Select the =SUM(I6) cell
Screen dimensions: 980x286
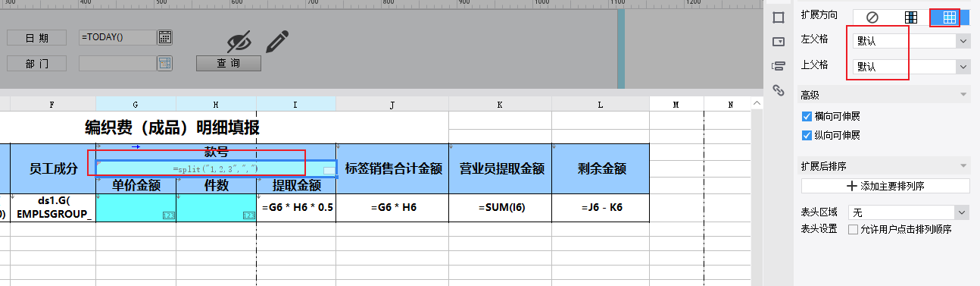pyautogui.click(x=501, y=208)
